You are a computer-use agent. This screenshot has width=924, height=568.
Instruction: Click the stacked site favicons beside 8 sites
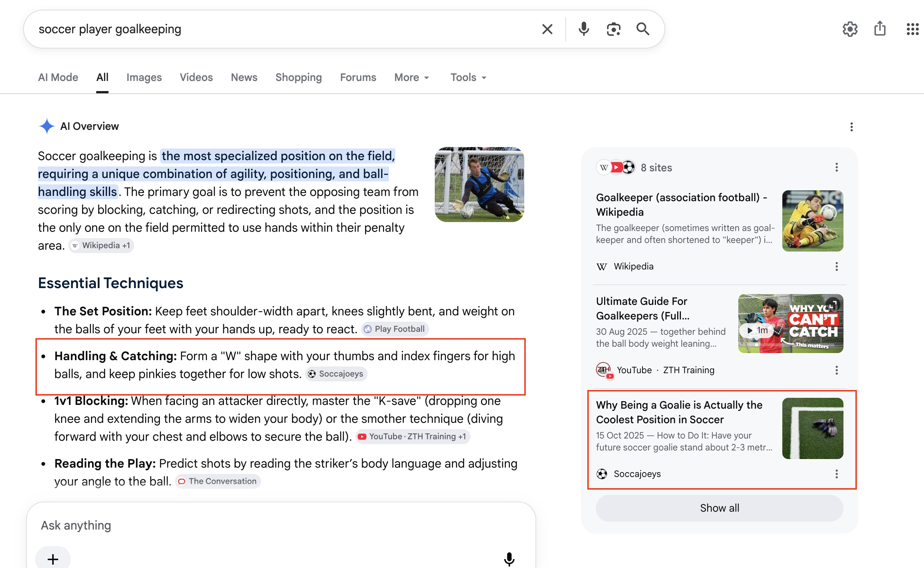(616, 168)
